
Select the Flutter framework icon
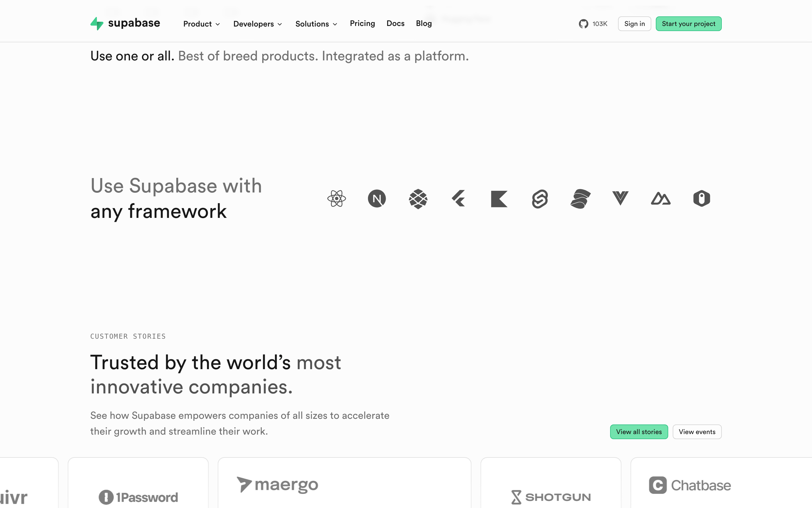[x=458, y=198]
